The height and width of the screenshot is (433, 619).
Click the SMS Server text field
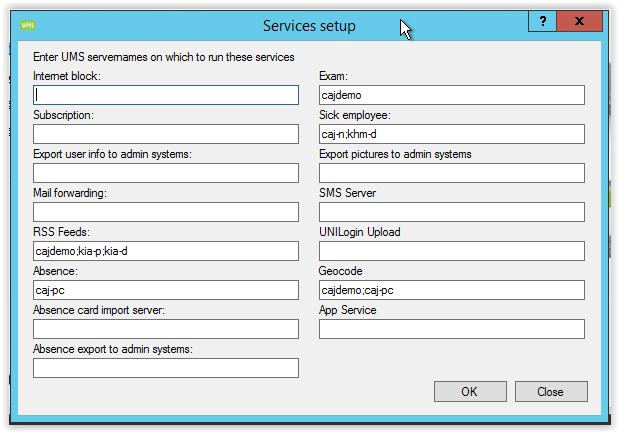point(451,212)
